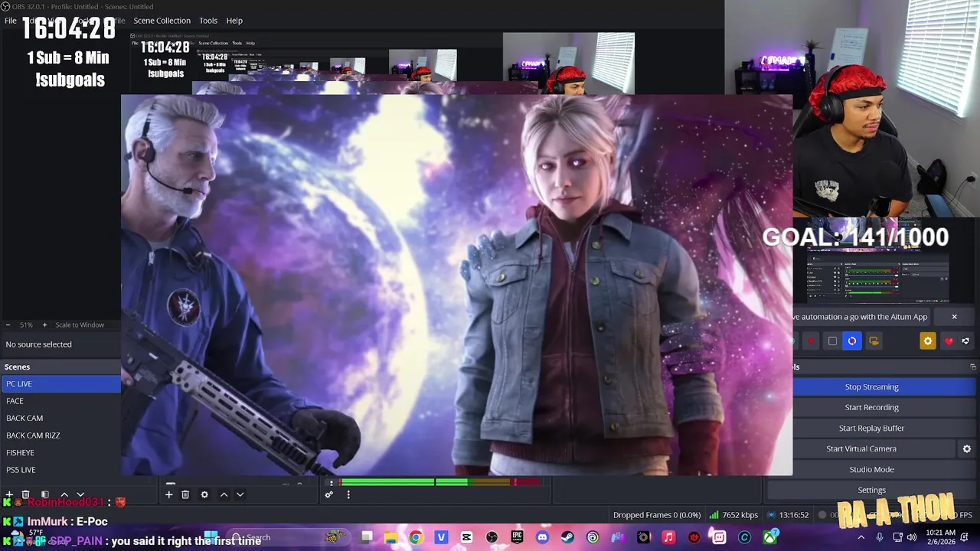
Task: Click the taskbar microphone icon
Action: (880, 537)
